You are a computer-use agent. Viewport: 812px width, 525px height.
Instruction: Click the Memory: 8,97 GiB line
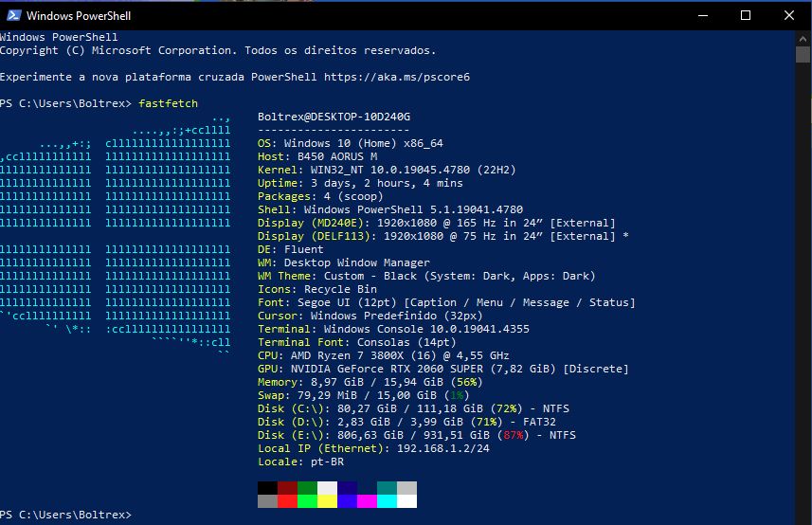(x=370, y=383)
